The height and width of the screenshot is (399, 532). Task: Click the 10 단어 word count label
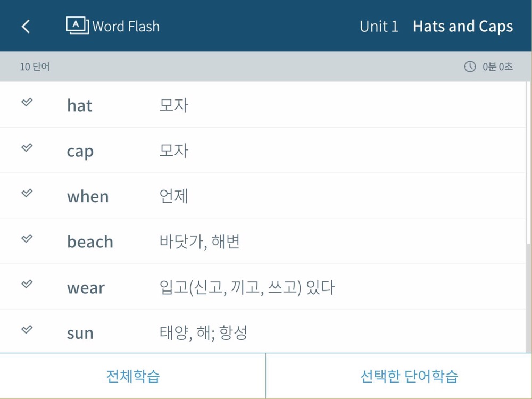[35, 67]
